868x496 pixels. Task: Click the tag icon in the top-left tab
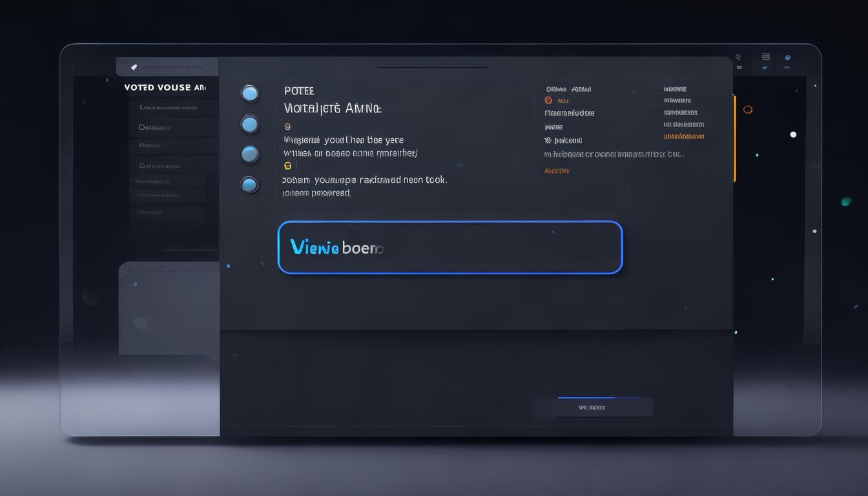tap(134, 67)
